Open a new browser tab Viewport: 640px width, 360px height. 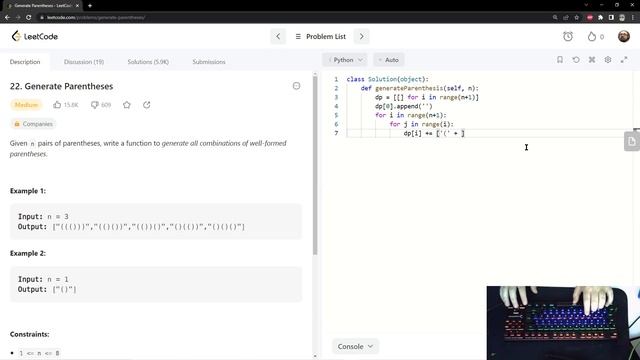[x=90, y=6]
